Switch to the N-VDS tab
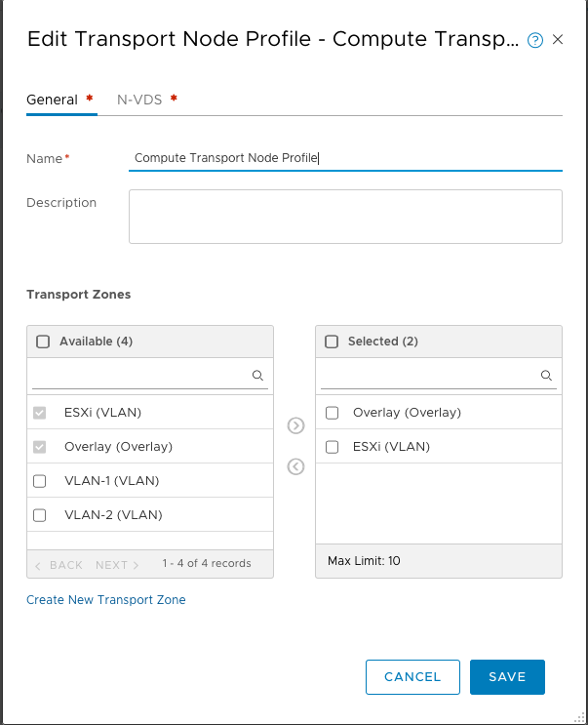This screenshot has height=725, width=588. point(139,100)
